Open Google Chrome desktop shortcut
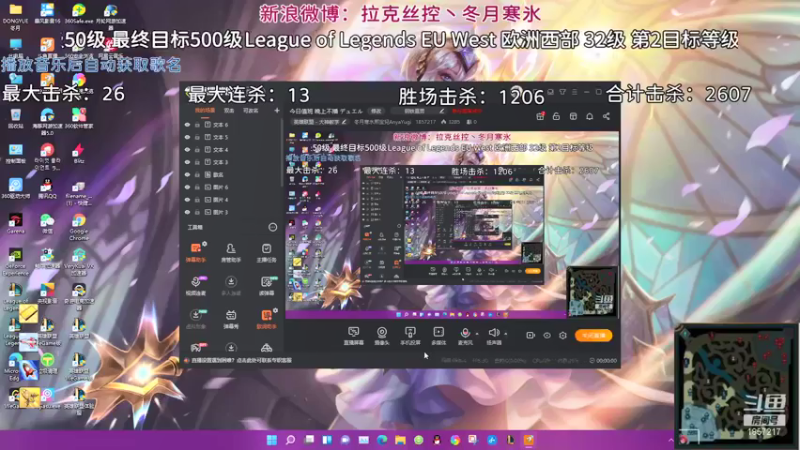The height and width of the screenshot is (450, 800). pyautogui.click(x=79, y=226)
